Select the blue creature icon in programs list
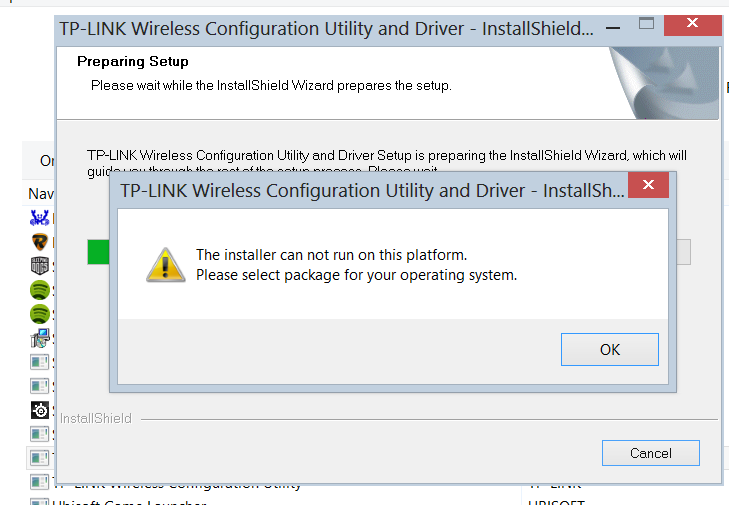 [40, 218]
